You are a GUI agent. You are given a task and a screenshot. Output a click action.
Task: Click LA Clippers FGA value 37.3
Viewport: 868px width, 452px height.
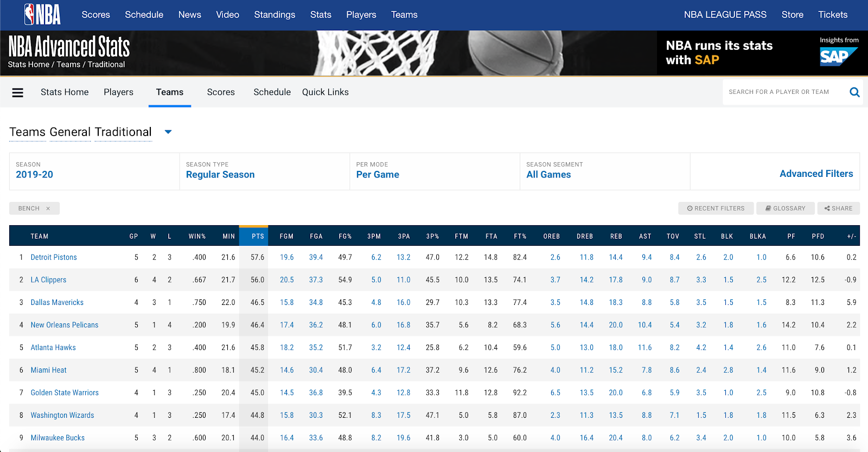(x=316, y=280)
